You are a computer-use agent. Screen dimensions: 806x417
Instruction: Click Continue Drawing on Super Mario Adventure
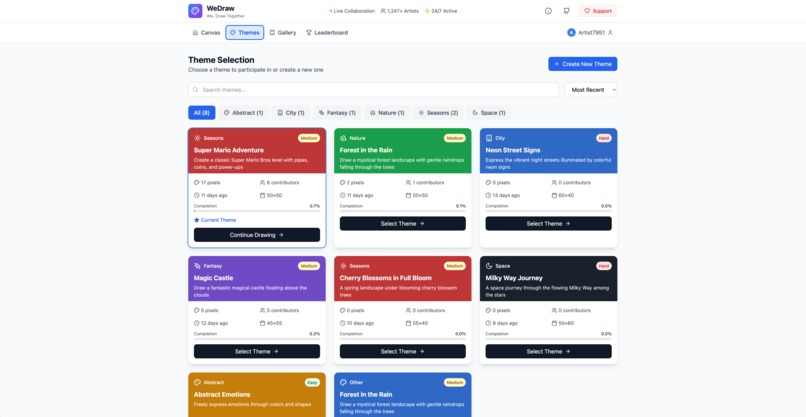click(x=257, y=235)
